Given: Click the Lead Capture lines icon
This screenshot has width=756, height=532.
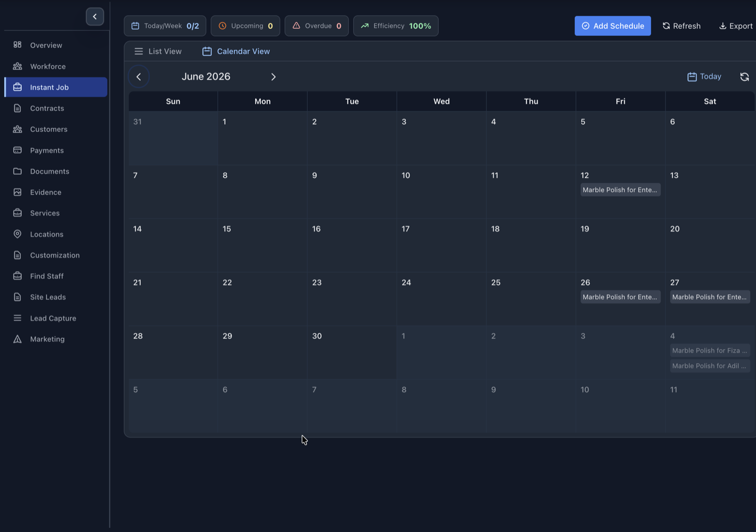Looking at the screenshot, I should tap(17, 318).
